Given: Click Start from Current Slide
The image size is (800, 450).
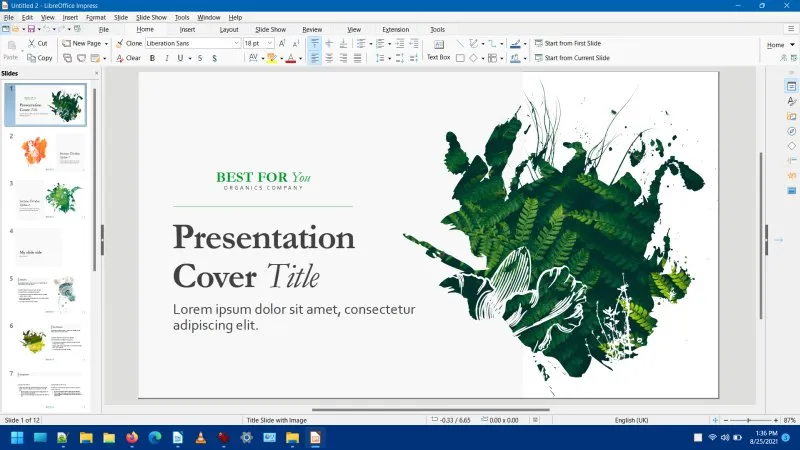Looking at the screenshot, I should (x=575, y=58).
